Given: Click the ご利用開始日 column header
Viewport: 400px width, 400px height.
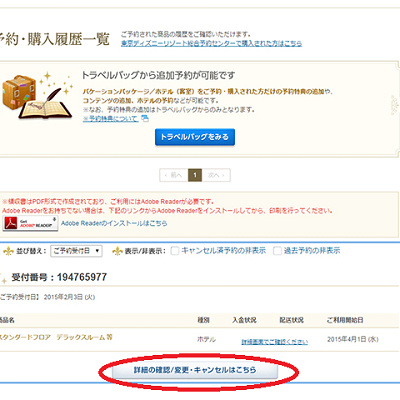Looking at the screenshot, I should click(x=345, y=320).
